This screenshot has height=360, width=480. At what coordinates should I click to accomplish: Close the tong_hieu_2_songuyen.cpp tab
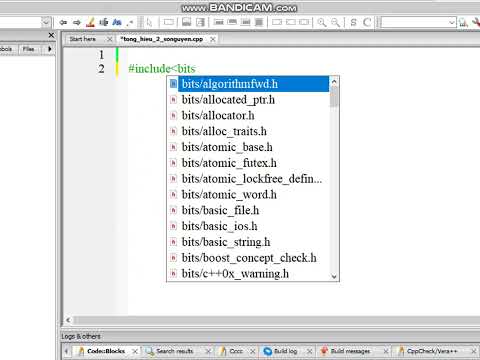tap(213, 39)
